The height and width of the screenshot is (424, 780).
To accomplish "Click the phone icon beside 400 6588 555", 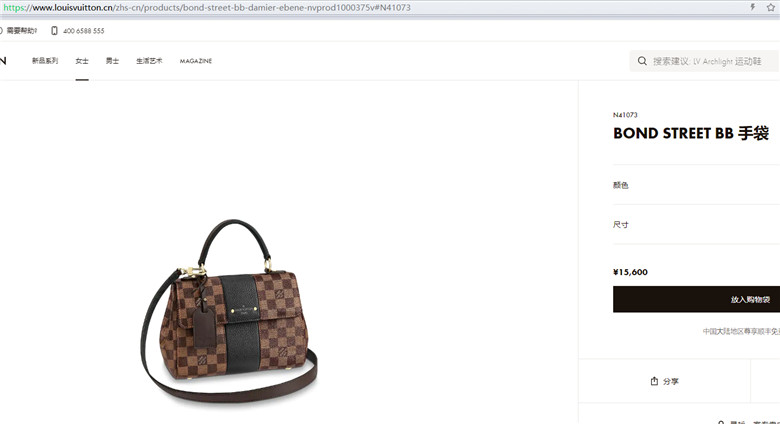I will tap(54, 31).
